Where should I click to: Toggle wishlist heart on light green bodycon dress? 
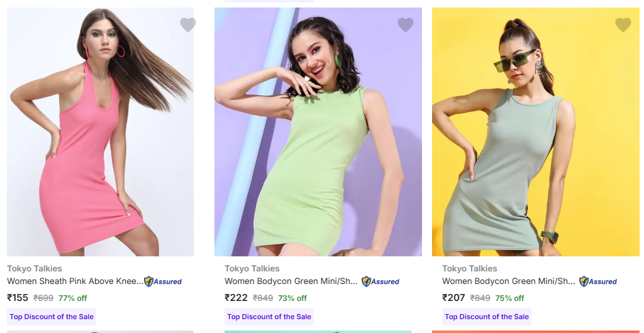click(x=406, y=25)
